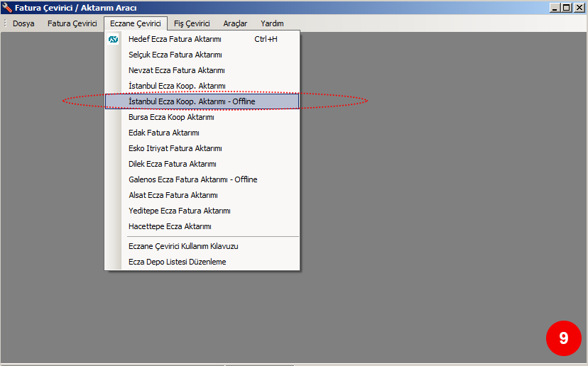Select Hacettepe Ecza Aktarımı
Image resolution: width=588 pixels, height=366 pixels.
(x=202, y=226)
